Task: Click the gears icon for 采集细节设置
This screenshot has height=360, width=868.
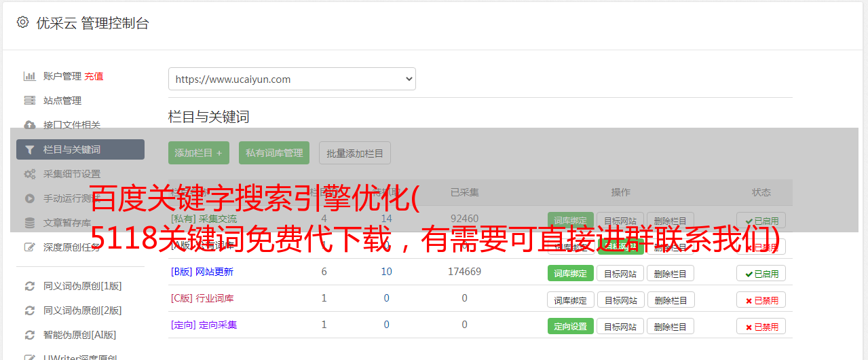Action: [x=29, y=174]
